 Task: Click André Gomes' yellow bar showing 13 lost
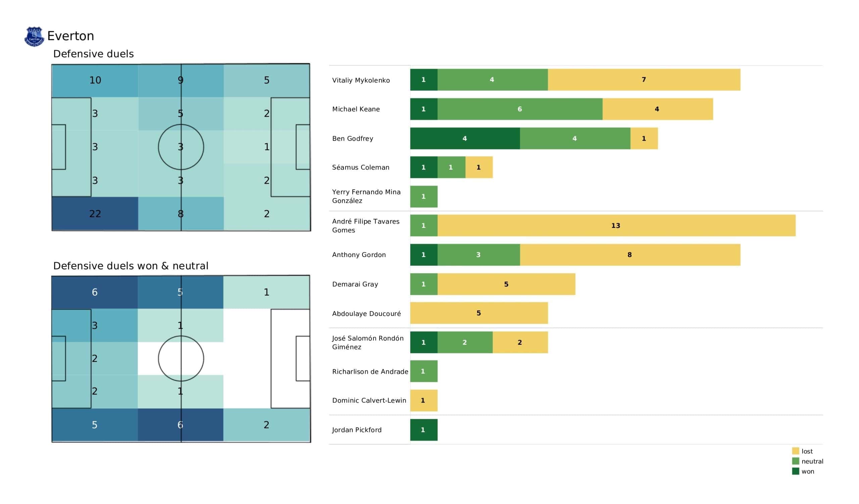coord(616,226)
